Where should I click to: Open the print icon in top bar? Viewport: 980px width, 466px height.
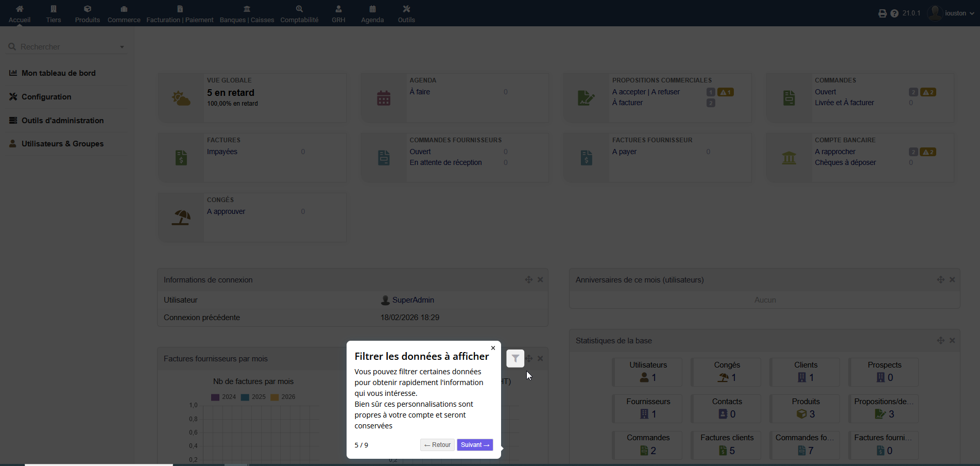point(882,13)
